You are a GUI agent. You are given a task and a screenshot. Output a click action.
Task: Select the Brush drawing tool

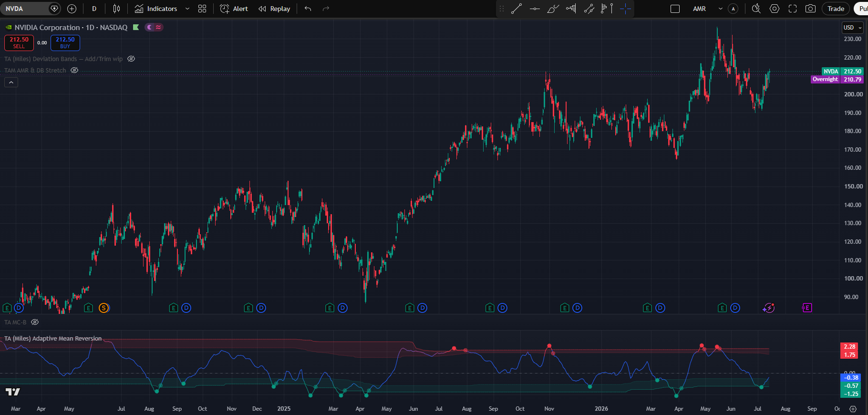553,9
